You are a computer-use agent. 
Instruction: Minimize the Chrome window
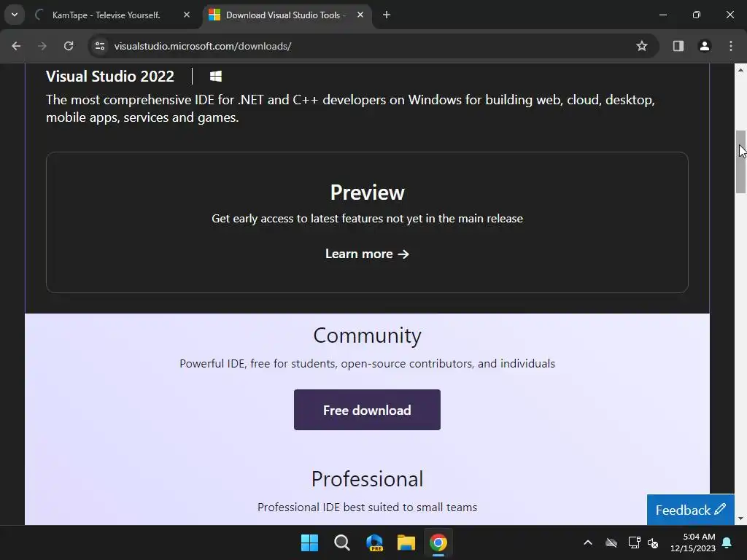tap(662, 15)
